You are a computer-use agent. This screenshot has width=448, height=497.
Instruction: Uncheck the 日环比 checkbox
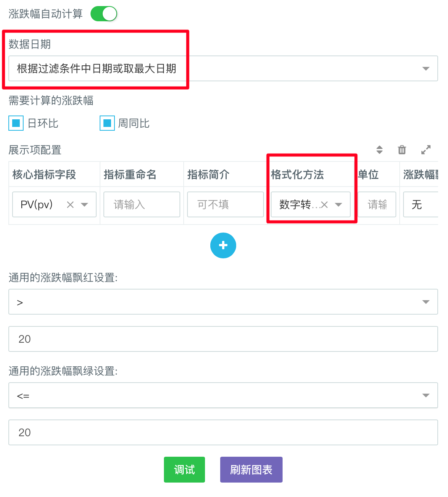click(x=16, y=123)
